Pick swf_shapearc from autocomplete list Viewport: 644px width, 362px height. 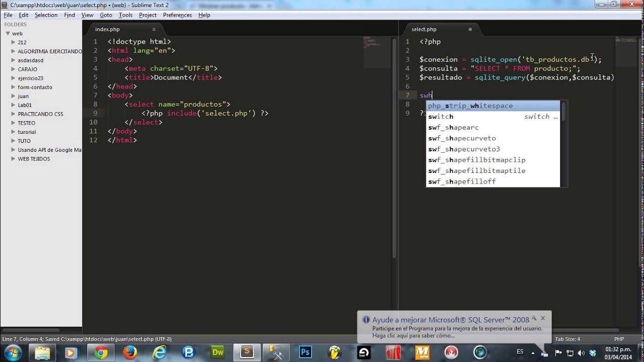click(x=493, y=127)
